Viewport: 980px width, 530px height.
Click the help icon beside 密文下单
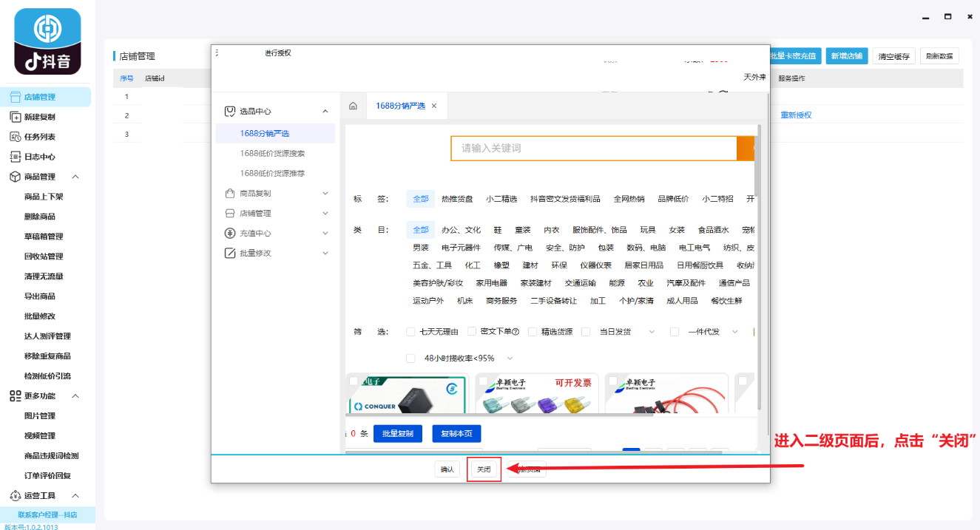516,332
